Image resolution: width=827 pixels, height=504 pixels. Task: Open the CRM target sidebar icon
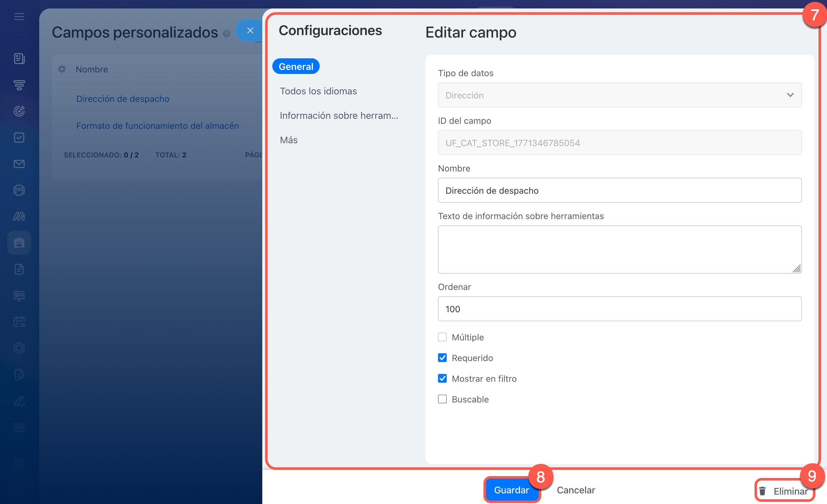point(19,111)
